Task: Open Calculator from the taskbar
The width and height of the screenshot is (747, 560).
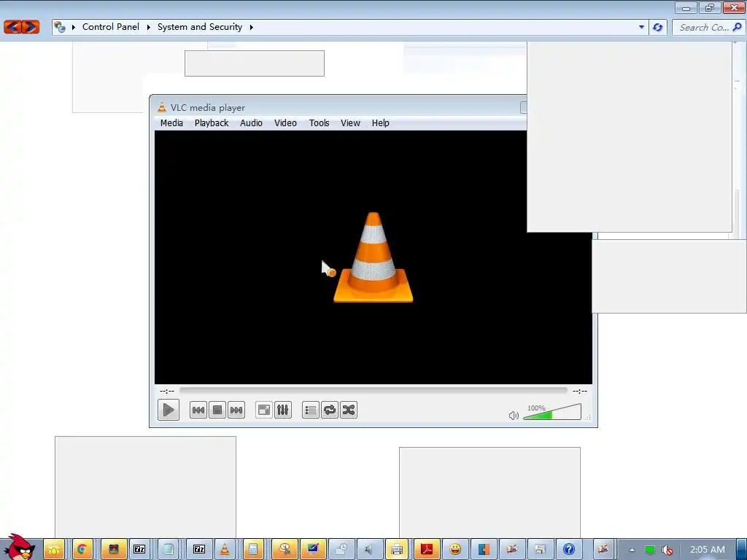Action: [x=253, y=550]
